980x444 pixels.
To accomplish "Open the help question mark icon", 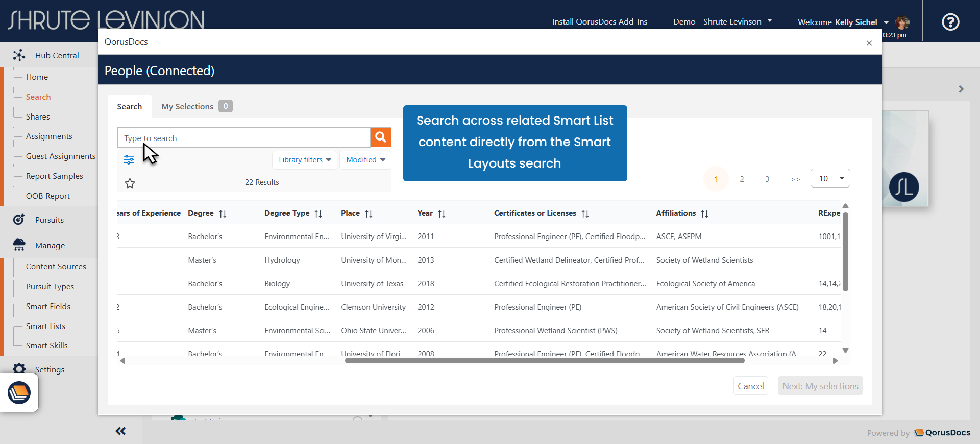I will click(950, 22).
